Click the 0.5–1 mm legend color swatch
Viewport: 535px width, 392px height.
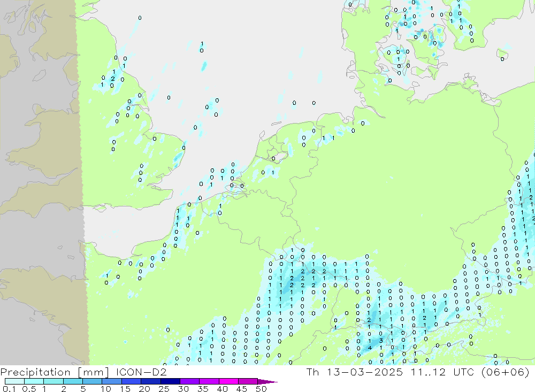pyautogui.click(x=34, y=381)
